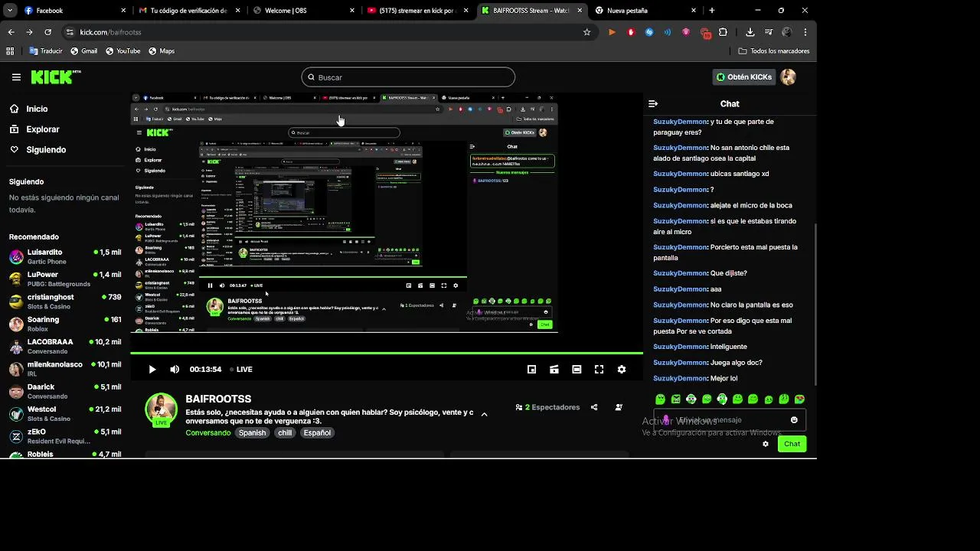Click the chat panel scrollbar
The height and width of the screenshot is (551, 980).
[x=815, y=304]
